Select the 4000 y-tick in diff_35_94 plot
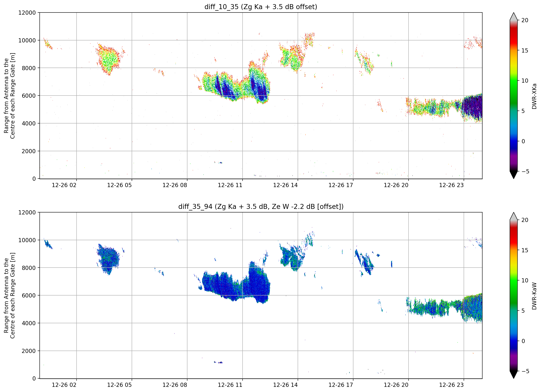The image size is (541, 392). [29, 323]
